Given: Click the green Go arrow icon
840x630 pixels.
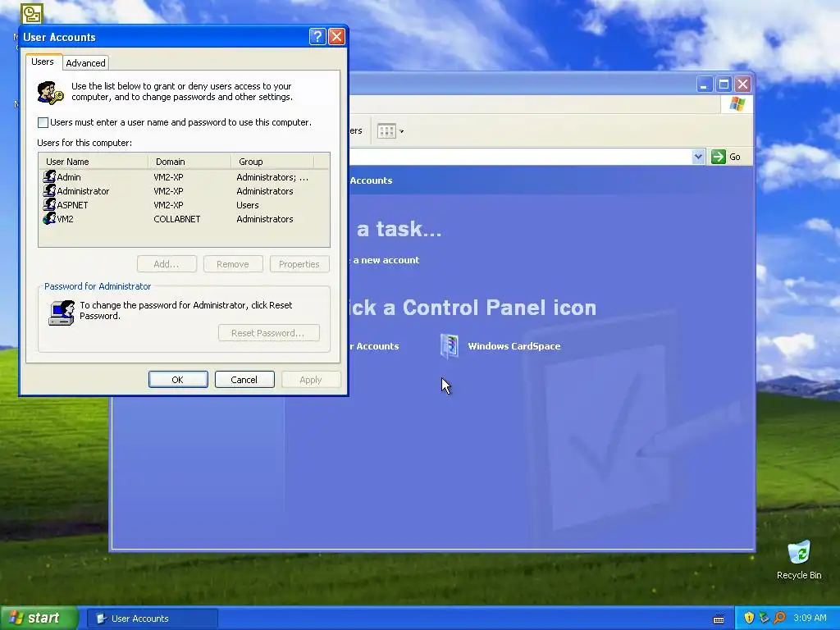Looking at the screenshot, I should (718, 157).
